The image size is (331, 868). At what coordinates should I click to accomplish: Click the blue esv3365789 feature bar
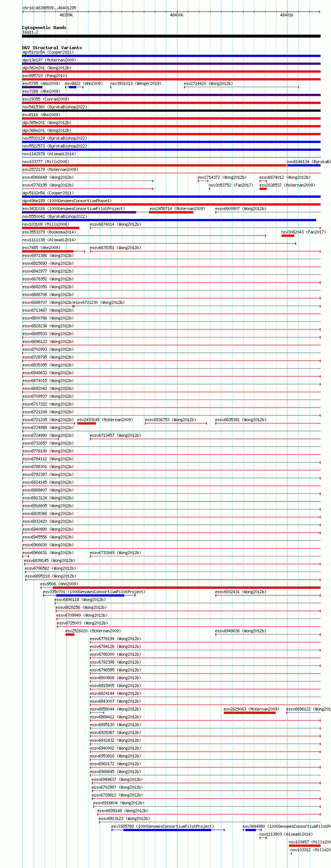coord(167,830)
